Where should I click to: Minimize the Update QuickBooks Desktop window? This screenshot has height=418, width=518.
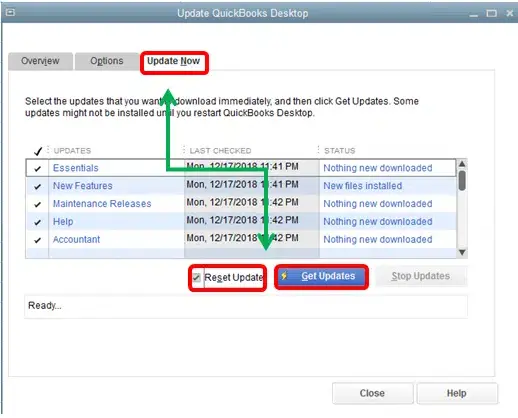click(474, 14)
